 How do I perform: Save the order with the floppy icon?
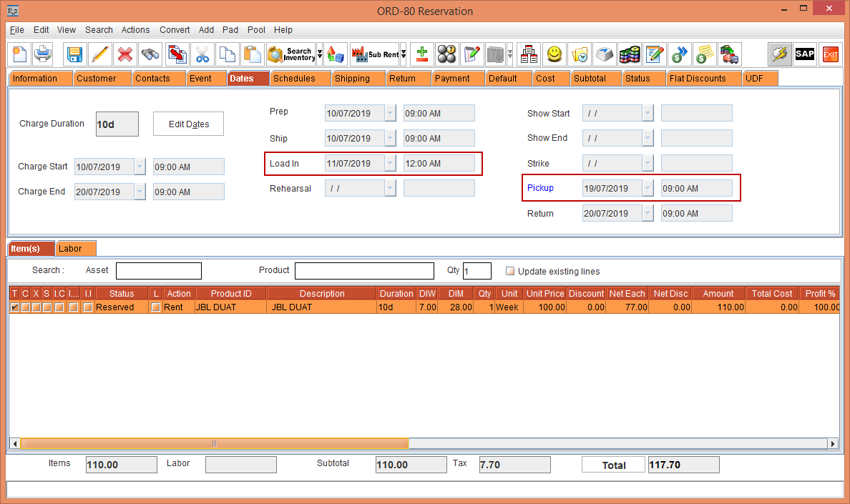(x=74, y=54)
